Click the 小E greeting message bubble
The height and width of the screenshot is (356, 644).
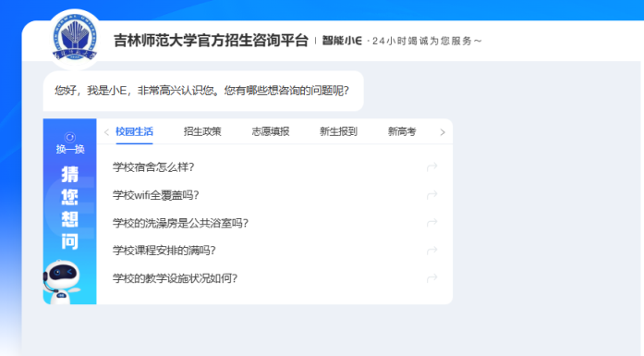tap(203, 91)
